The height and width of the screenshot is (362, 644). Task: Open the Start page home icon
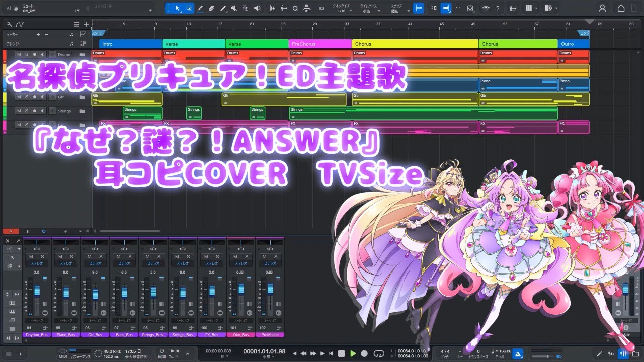pos(621,8)
